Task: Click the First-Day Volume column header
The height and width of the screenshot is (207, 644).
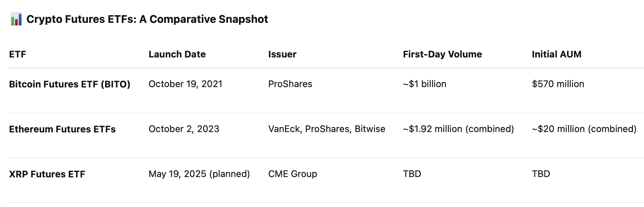Action: point(442,54)
